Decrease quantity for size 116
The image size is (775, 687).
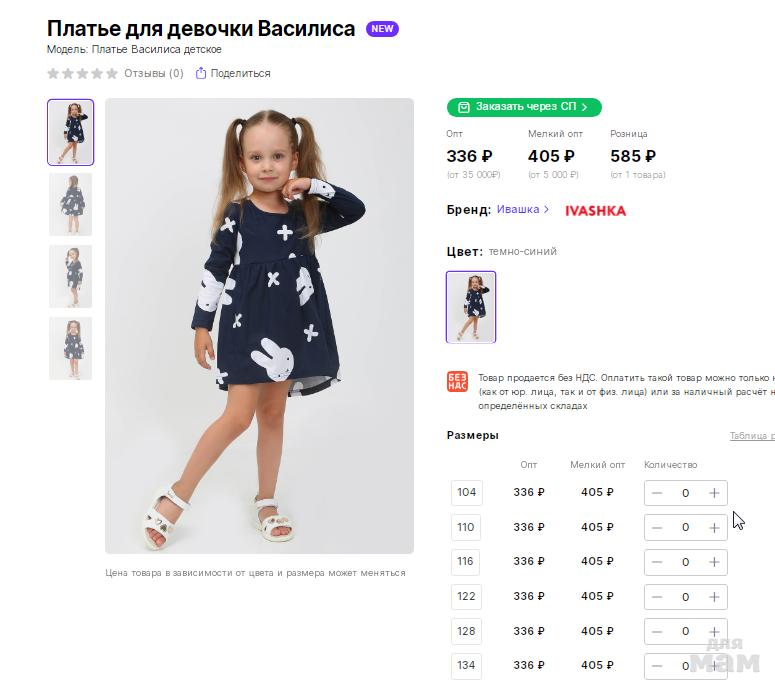[657, 562]
